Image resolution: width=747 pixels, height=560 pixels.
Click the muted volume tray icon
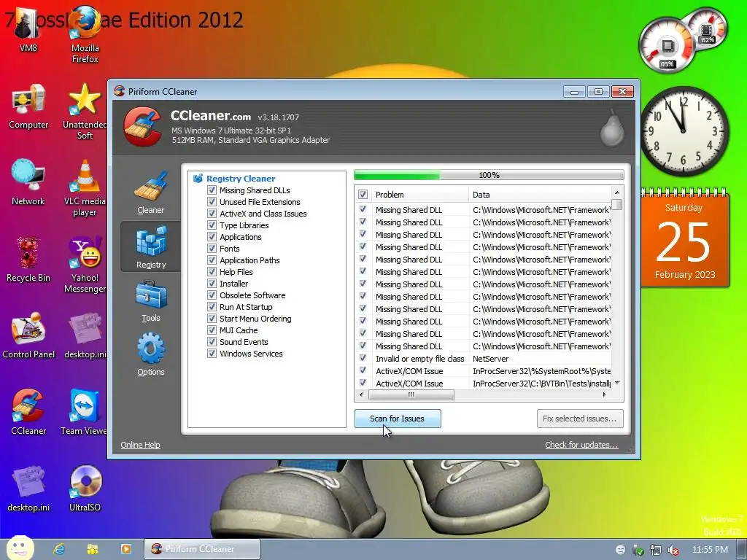673,550
